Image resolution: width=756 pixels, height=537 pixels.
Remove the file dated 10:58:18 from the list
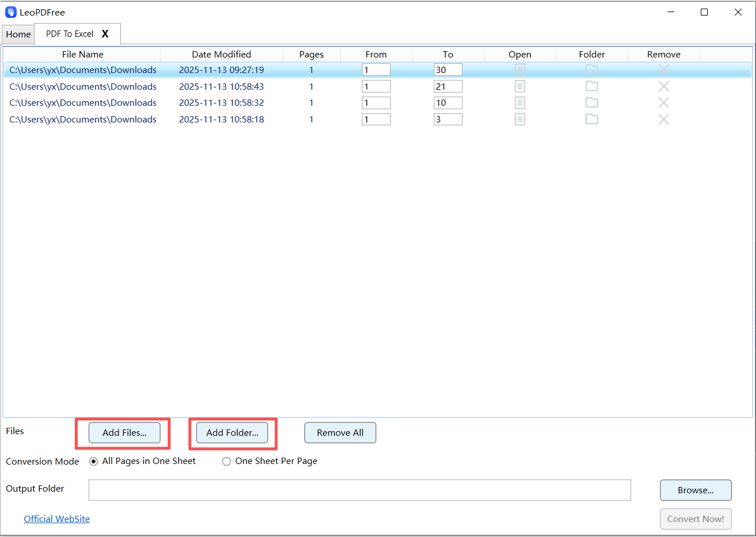pos(663,119)
